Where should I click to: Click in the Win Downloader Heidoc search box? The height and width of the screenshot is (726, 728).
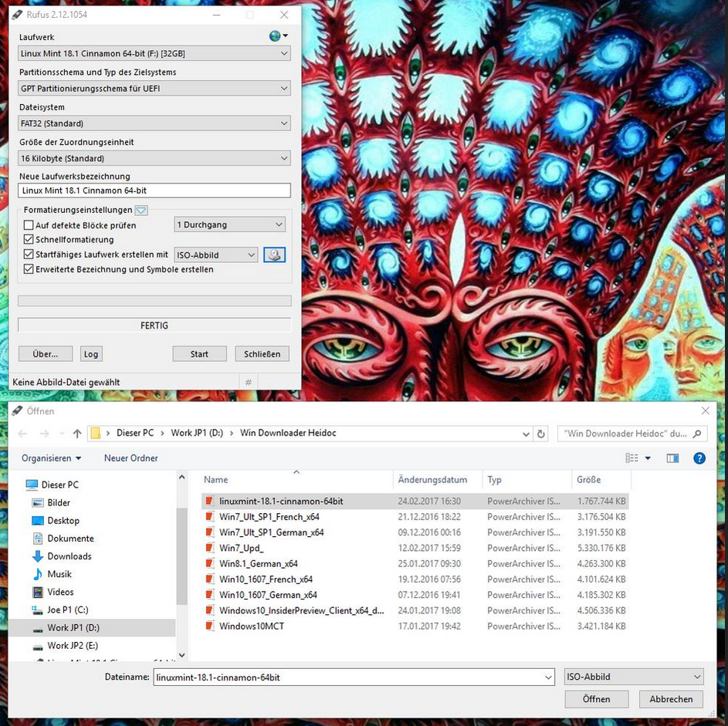pyautogui.click(x=625, y=434)
